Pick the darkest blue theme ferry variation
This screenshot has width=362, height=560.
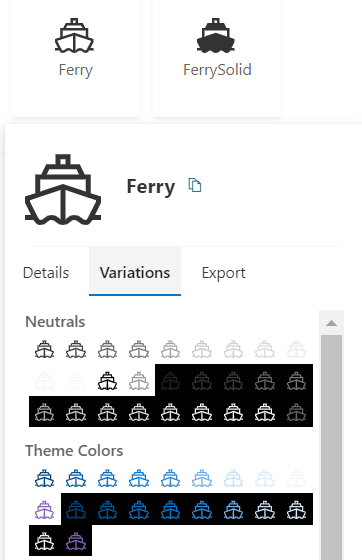tap(45, 478)
